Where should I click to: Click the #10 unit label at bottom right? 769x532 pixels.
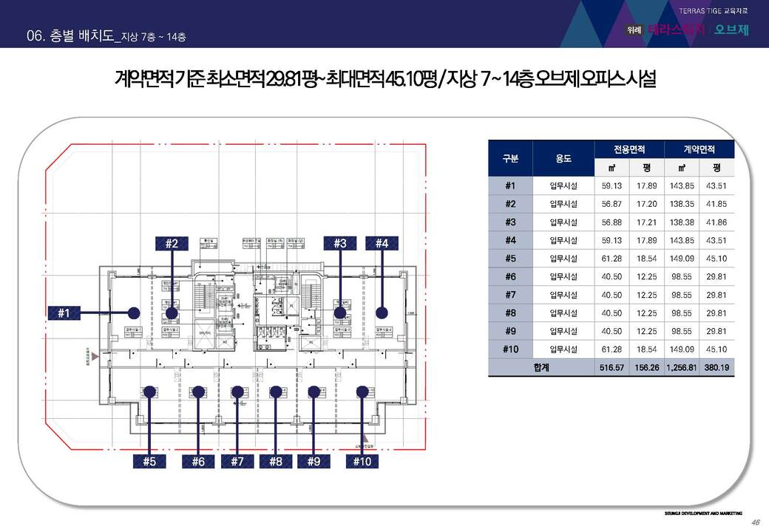tap(362, 461)
